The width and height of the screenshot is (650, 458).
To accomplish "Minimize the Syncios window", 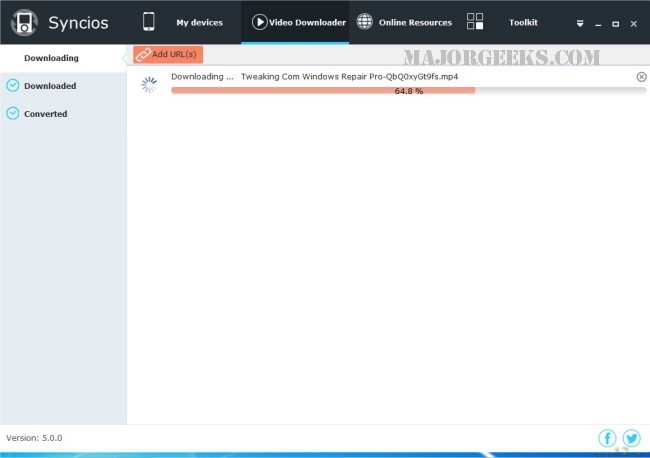I will [x=598, y=24].
